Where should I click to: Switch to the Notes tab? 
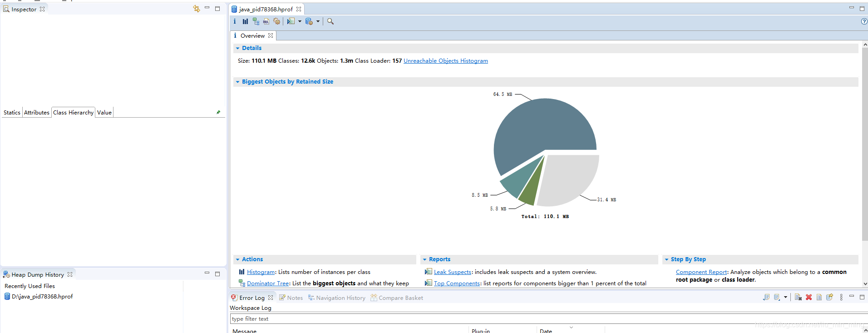(x=291, y=298)
